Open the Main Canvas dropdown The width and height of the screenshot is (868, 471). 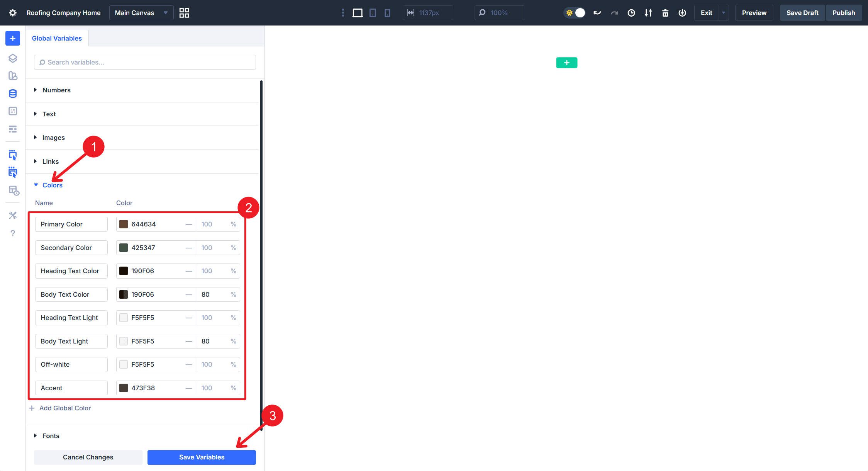point(141,13)
